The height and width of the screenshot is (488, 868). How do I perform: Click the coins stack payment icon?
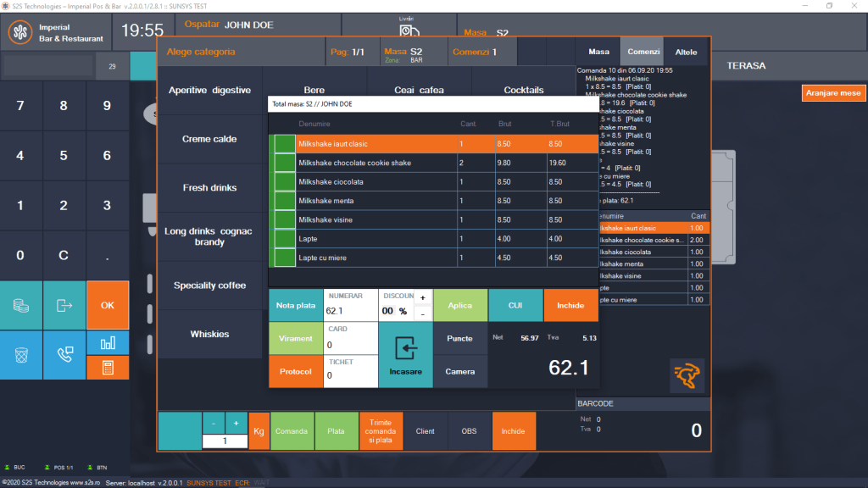click(21, 305)
